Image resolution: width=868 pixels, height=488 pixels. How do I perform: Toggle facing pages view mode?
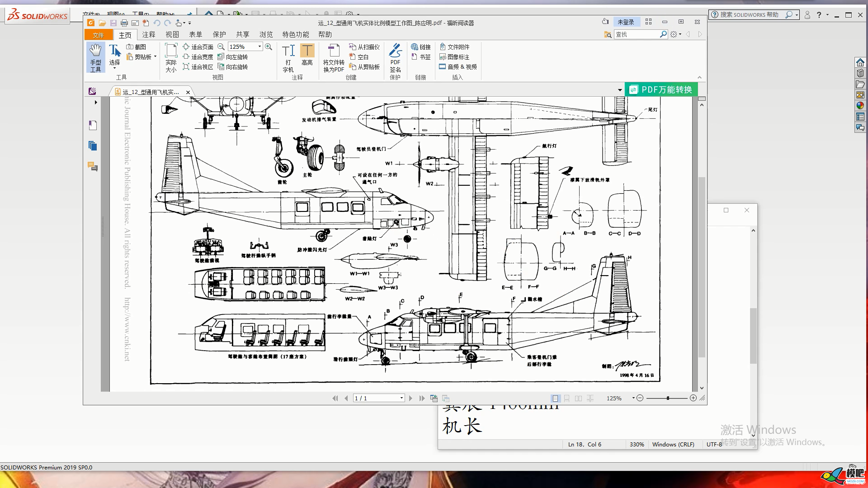tap(578, 398)
